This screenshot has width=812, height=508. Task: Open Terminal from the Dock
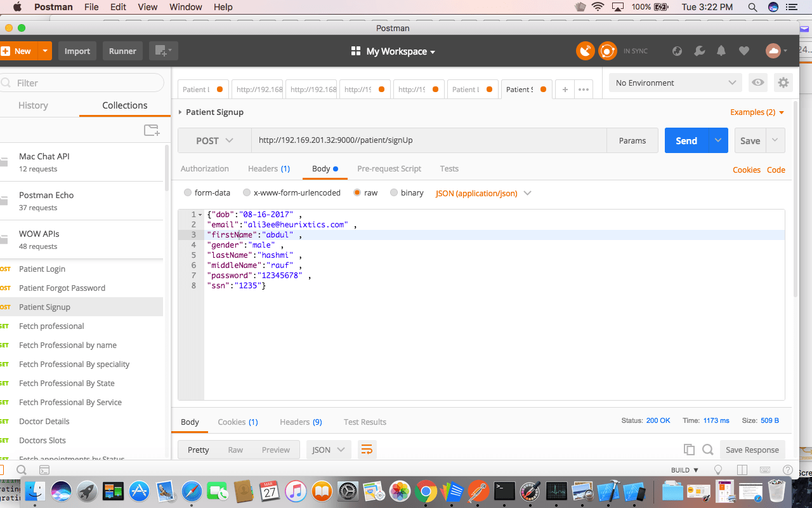tap(505, 491)
